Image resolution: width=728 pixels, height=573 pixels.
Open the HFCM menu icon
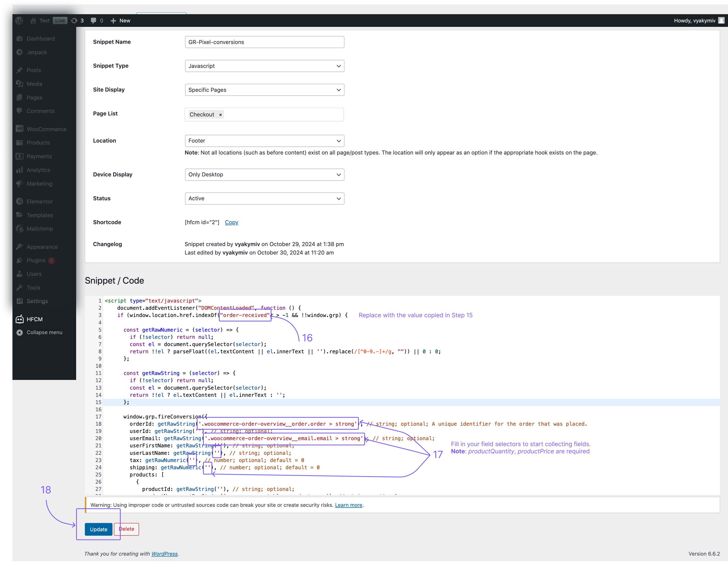click(20, 319)
